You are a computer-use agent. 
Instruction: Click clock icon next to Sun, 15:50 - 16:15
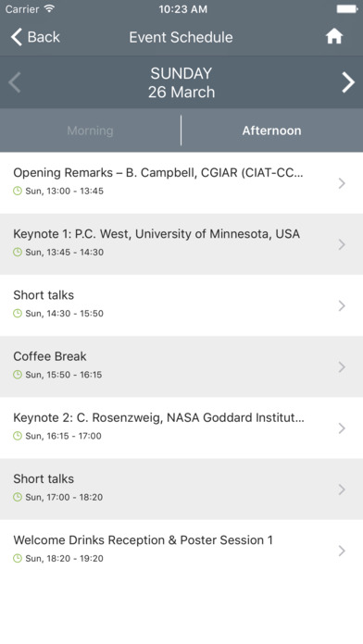[18, 374]
